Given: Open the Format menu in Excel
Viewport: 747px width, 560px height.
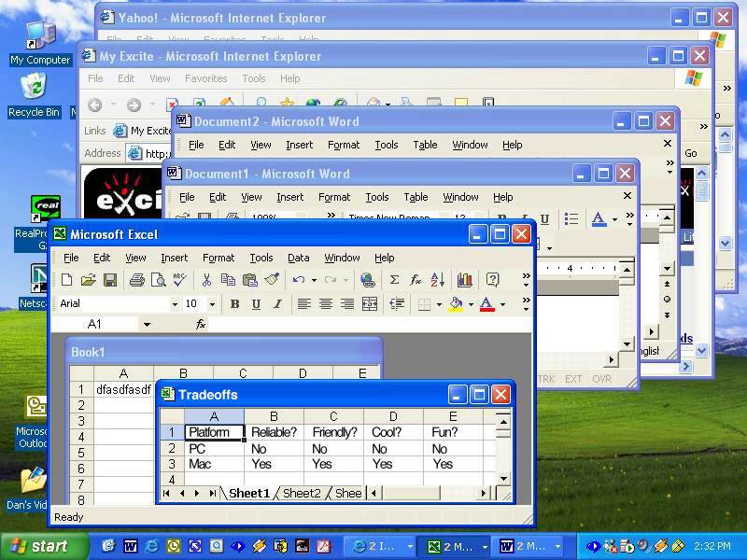Looking at the screenshot, I should 218,258.
